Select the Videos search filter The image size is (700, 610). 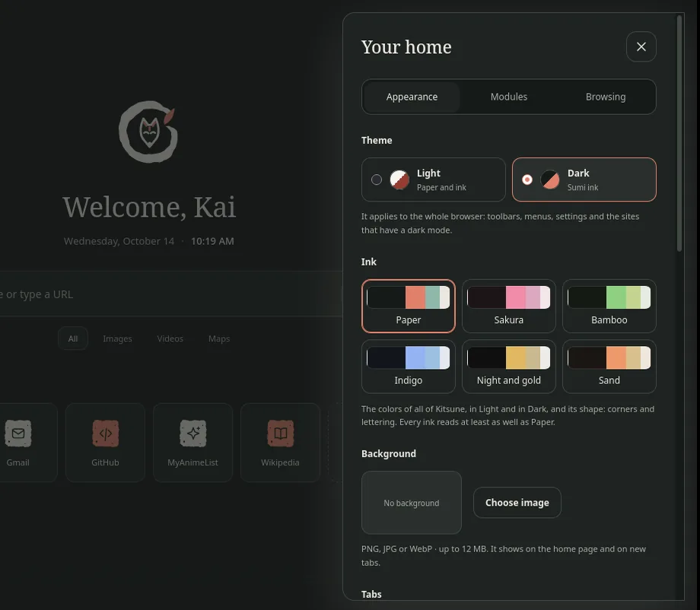pos(170,338)
